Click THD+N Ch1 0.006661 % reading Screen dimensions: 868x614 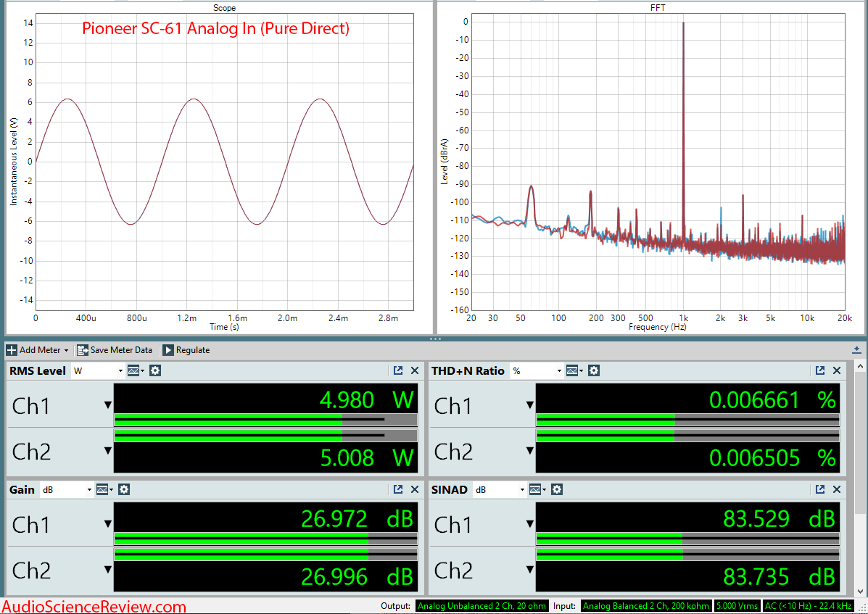[773, 400]
